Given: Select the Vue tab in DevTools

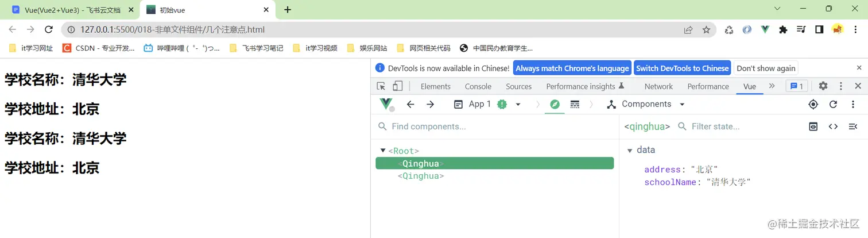Looking at the screenshot, I should point(750,86).
